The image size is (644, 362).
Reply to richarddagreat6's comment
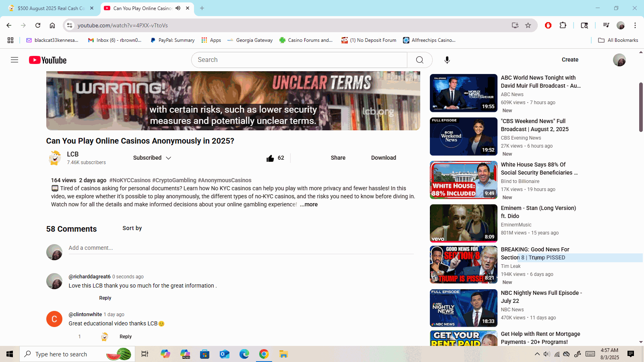pyautogui.click(x=105, y=298)
